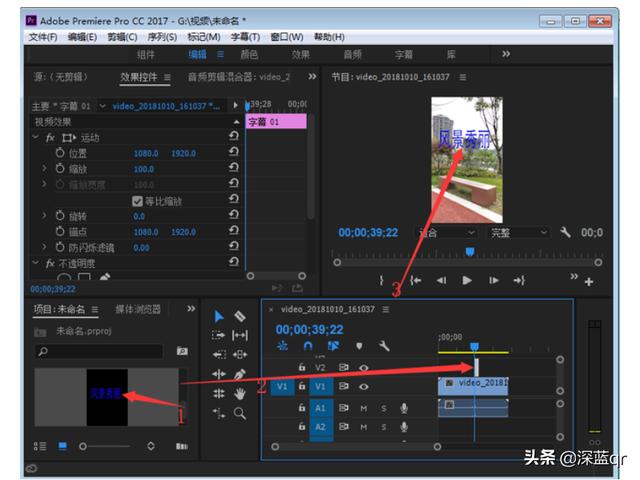Collapse the Opacity (不透明度) effect
640x480 pixels.
pyautogui.click(x=36, y=262)
